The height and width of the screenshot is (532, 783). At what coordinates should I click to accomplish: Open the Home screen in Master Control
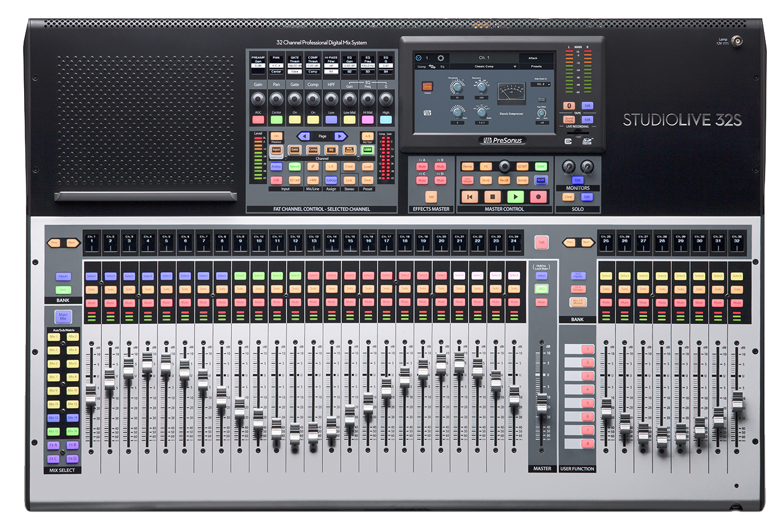(467, 166)
